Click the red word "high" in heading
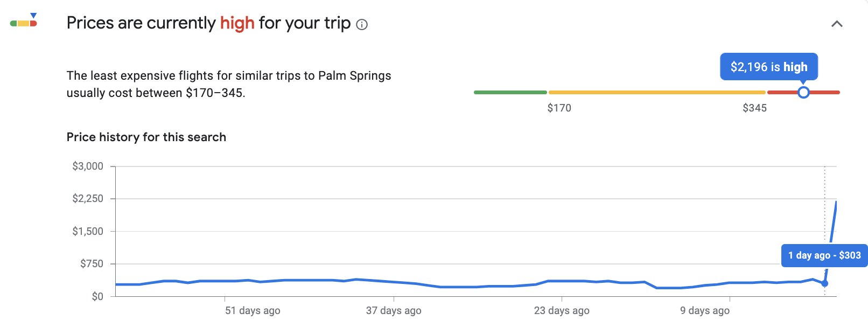The image size is (868, 334). tap(237, 23)
